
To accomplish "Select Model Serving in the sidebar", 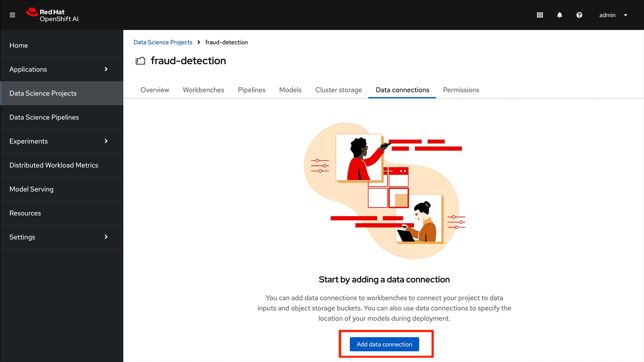I will point(31,189).
